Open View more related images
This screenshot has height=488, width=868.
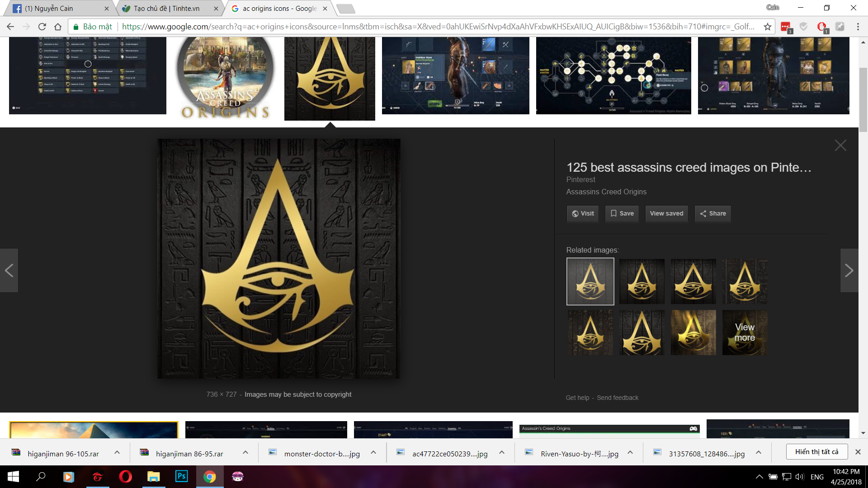745,333
